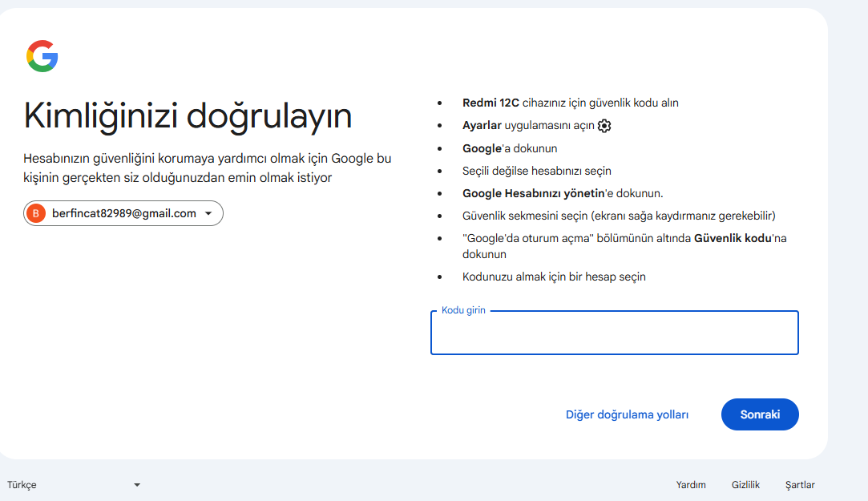The height and width of the screenshot is (501, 868).
Task: Open Diğer doğrulama yolları link
Action: (x=627, y=414)
